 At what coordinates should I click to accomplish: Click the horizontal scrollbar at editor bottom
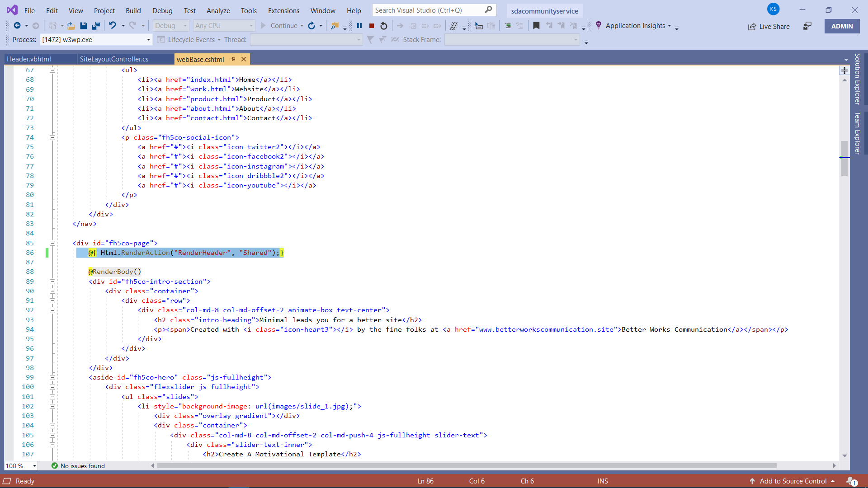click(467, 466)
